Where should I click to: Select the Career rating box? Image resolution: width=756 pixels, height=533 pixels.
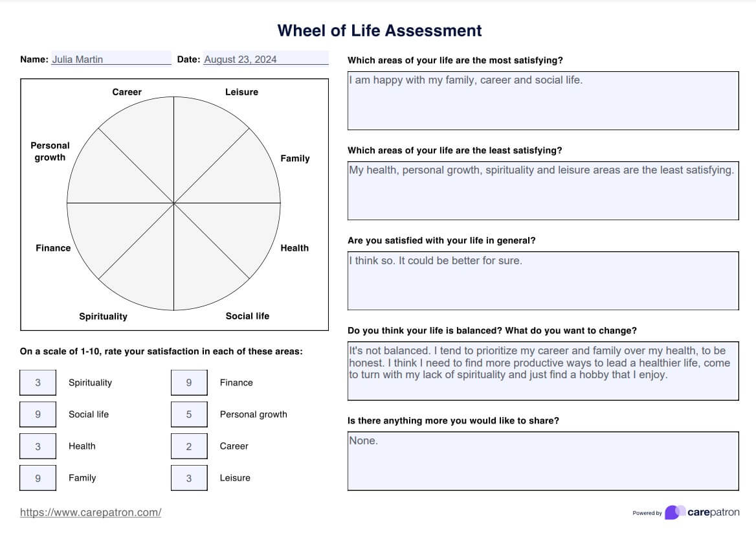click(x=189, y=446)
